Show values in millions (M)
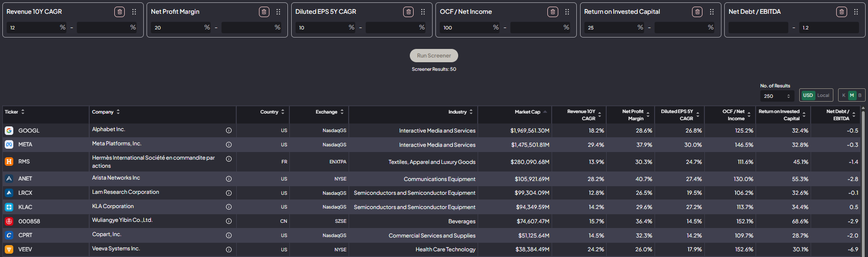 pyautogui.click(x=852, y=95)
